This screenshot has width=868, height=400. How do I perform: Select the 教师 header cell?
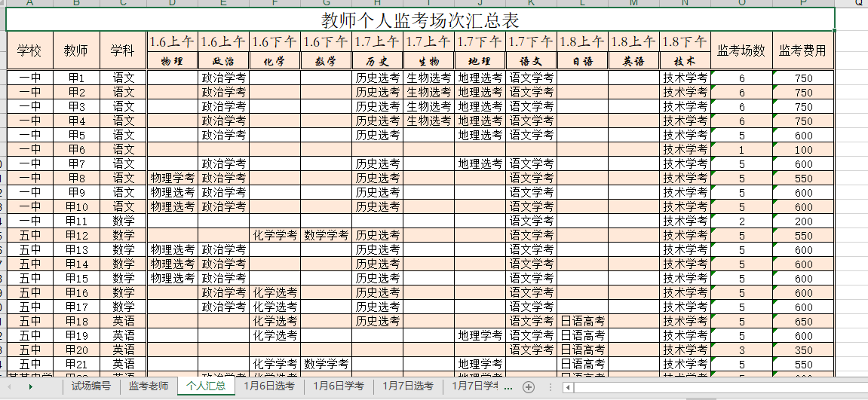pyautogui.click(x=76, y=51)
